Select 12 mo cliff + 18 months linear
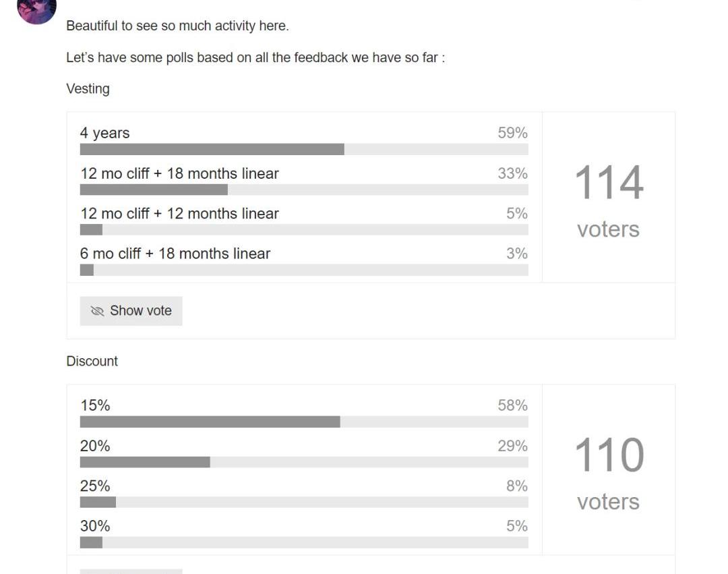The image size is (728, 574). (179, 173)
